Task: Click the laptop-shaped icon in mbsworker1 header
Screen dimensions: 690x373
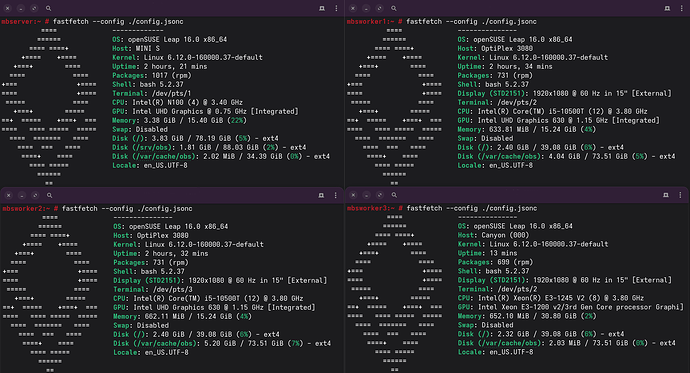Action: (667, 8)
